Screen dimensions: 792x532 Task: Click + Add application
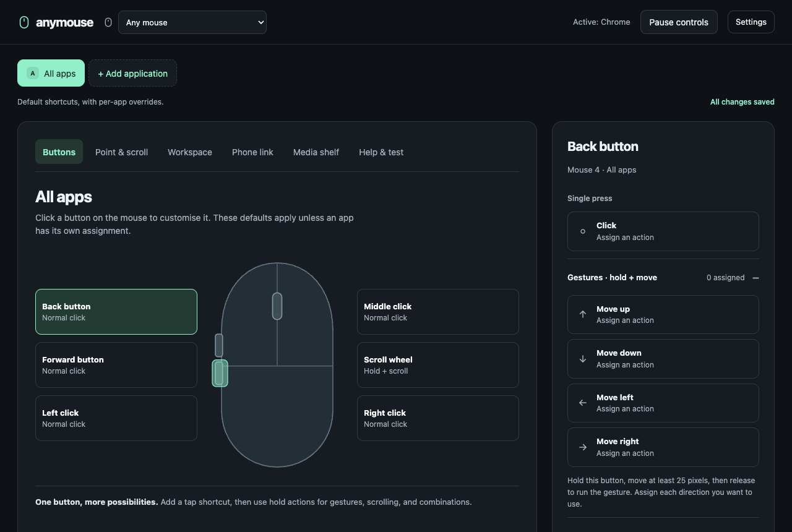point(132,73)
